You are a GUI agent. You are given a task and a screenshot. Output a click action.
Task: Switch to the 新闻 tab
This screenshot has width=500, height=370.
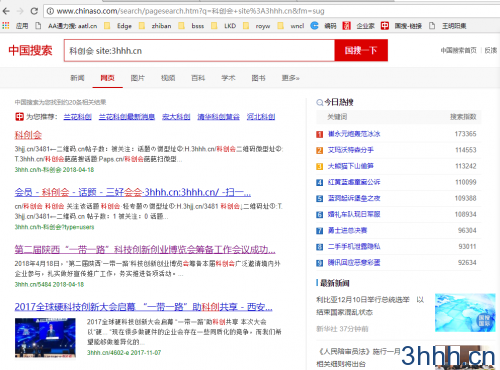(x=77, y=78)
